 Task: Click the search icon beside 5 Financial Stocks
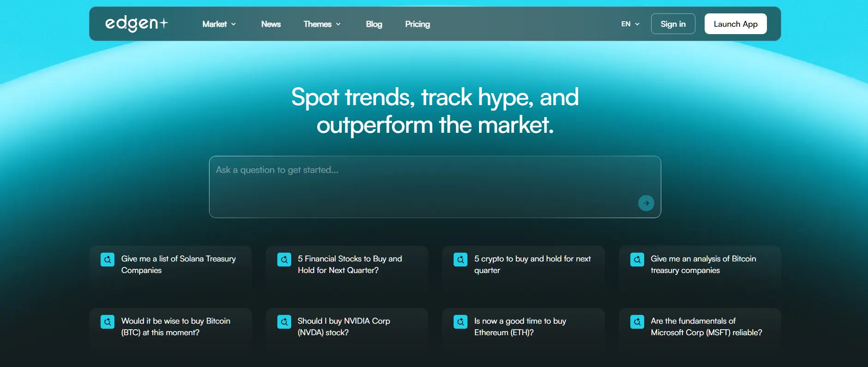coord(284,260)
